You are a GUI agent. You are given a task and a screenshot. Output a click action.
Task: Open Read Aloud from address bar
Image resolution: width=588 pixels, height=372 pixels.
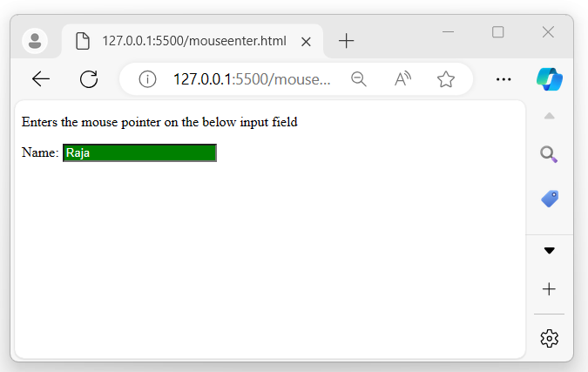pyautogui.click(x=402, y=79)
